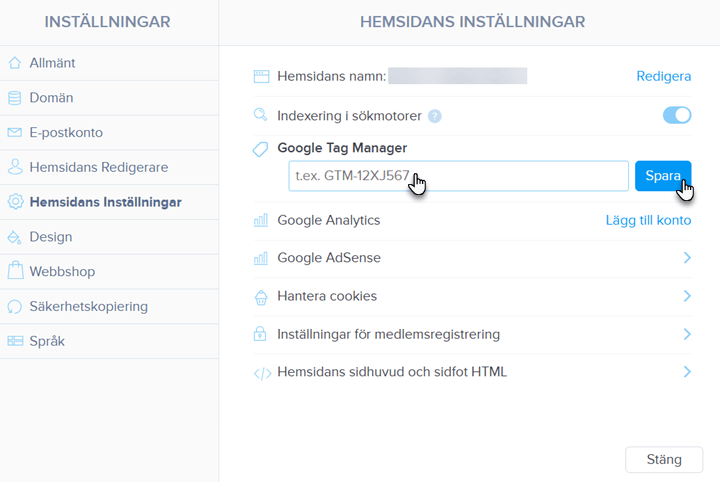Screen dimensions: 720x482
Task: Click the cupcake icon beside Hantera cookies
Action: pos(261,297)
